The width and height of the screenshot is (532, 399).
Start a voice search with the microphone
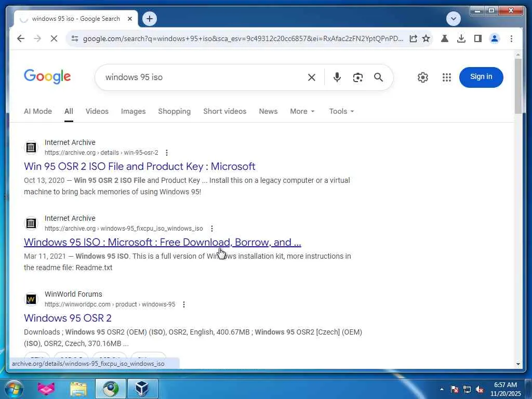click(337, 77)
